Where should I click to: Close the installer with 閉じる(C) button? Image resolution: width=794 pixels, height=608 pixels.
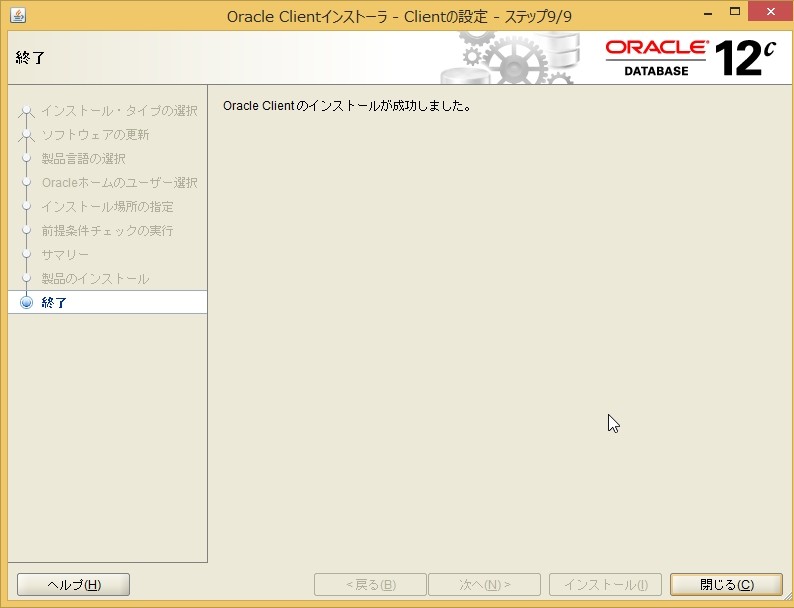726,585
